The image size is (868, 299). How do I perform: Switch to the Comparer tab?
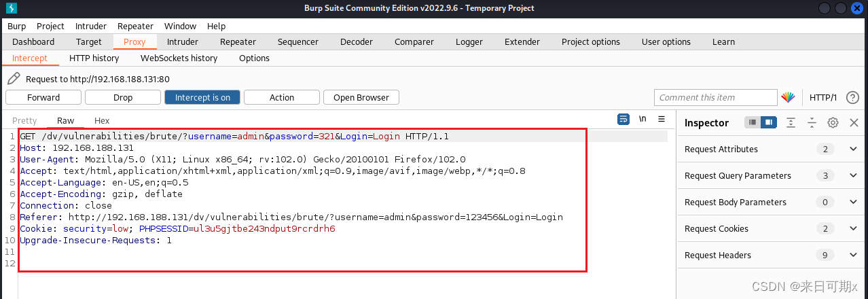(x=414, y=41)
